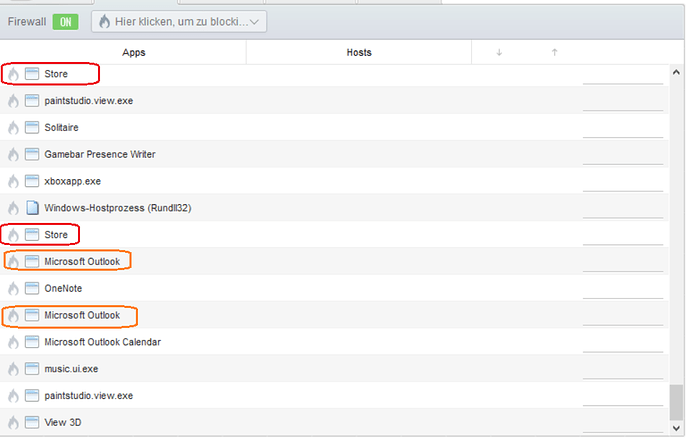Sort by the up arrow column header
This screenshot has height=441, width=690.
(554, 52)
